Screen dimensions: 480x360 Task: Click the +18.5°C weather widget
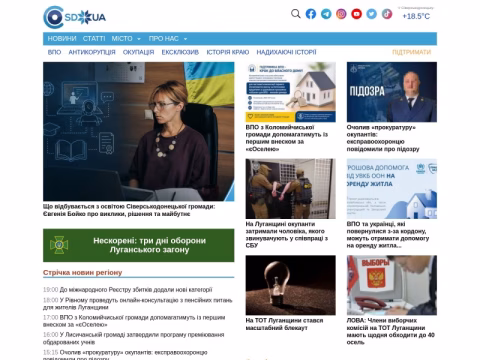coord(416,16)
